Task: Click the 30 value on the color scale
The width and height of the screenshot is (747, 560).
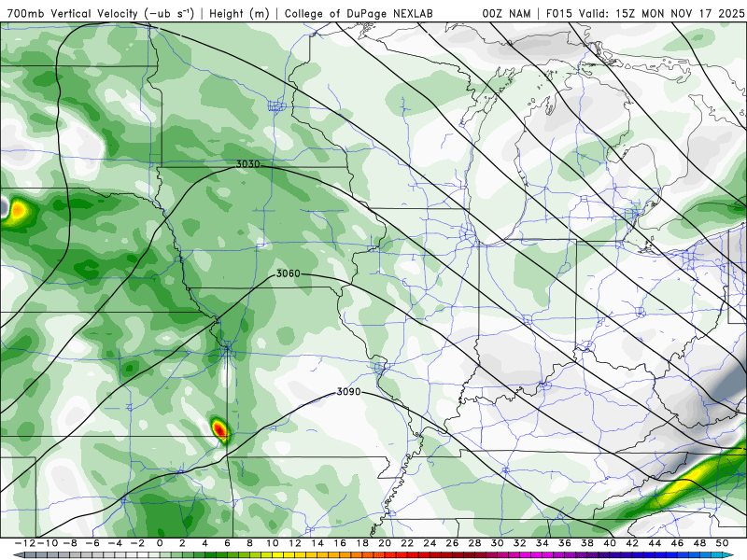Action: pyautogui.click(x=498, y=543)
